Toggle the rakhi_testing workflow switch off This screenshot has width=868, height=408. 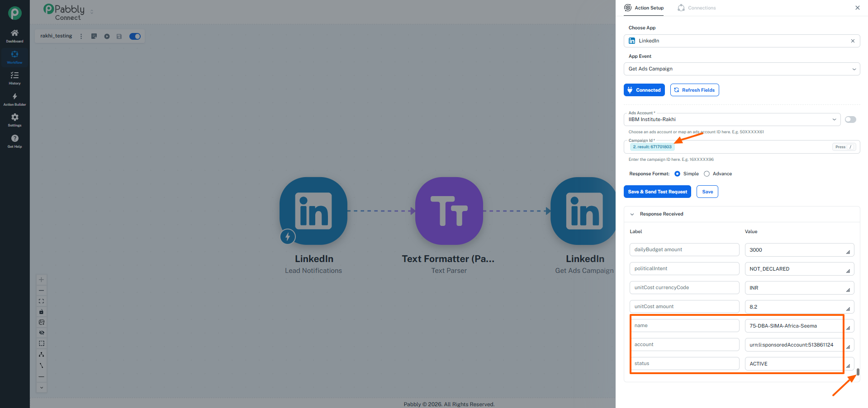coord(135,36)
